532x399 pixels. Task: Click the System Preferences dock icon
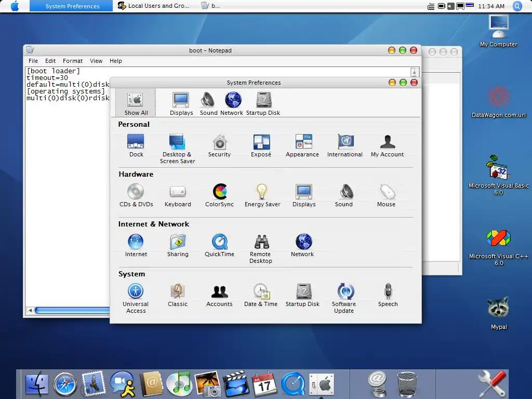(321, 384)
